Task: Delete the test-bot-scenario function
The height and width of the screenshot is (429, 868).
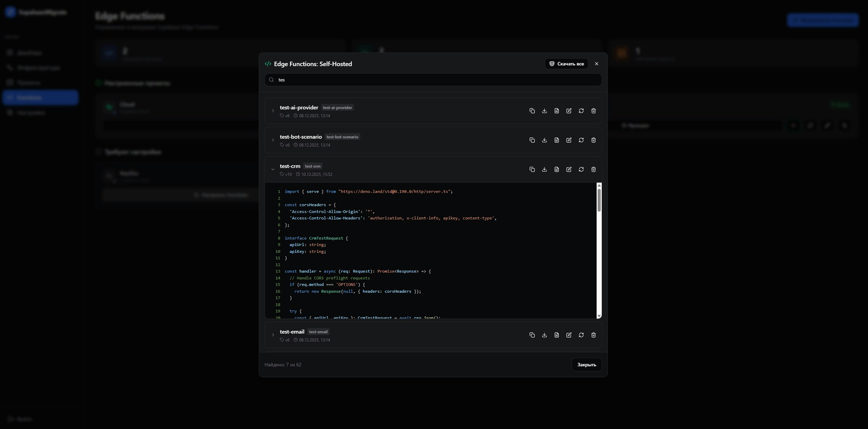Action: tap(593, 140)
